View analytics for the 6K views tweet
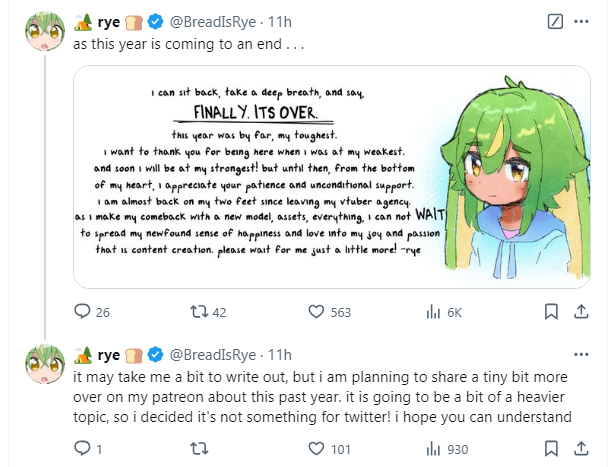 tap(433, 312)
